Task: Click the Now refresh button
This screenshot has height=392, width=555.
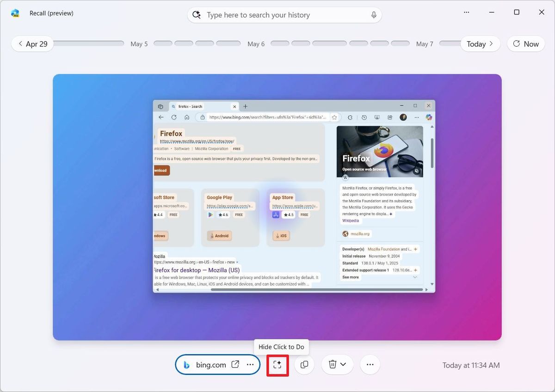Action: (x=526, y=44)
